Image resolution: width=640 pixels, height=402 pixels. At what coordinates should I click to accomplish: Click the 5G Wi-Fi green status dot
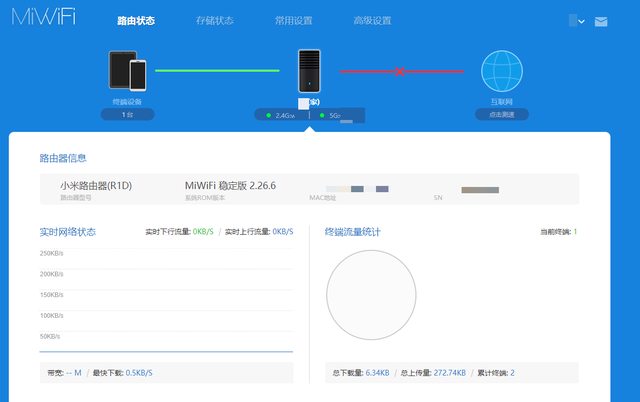click(x=322, y=116)
